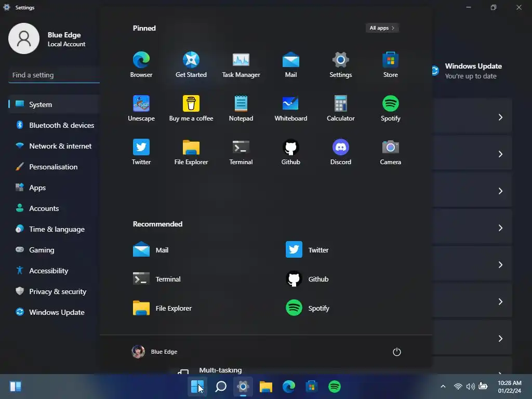Open Gaming settings category
The height and width of the screenshot is (399, 532).
click(x=54, y=250)
